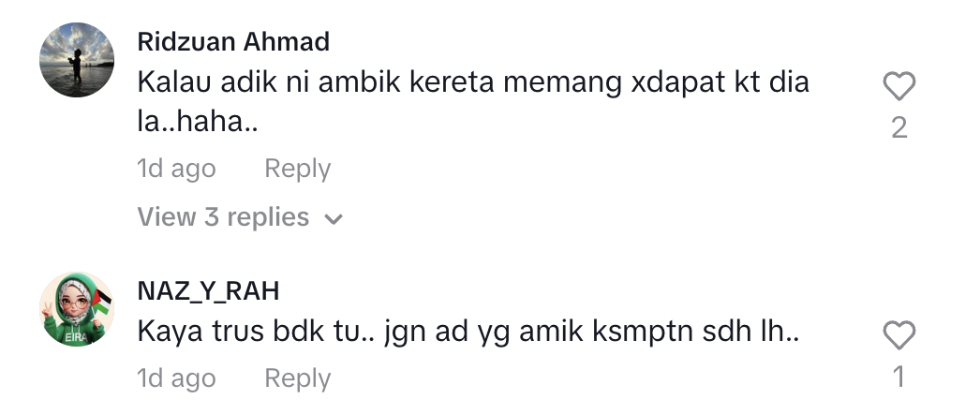The height and width of the screenshot is (414, 980).
Task: Click the like count 2 on first comment
Action: pos(898,128)
